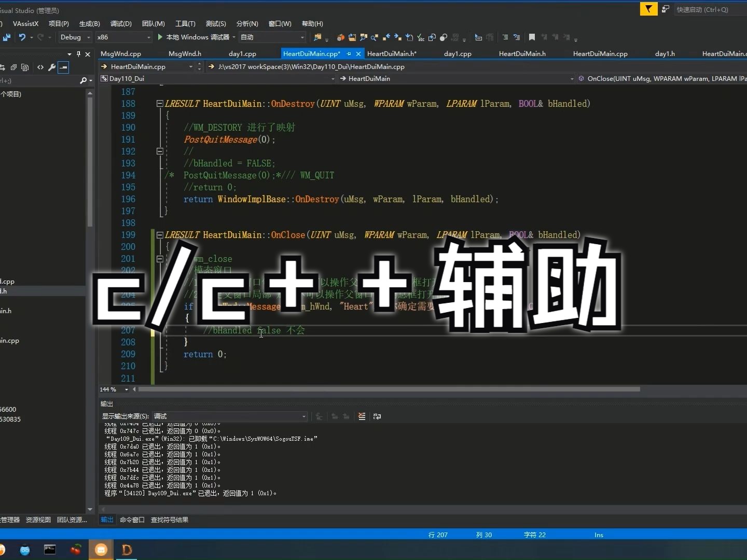747x560 pixels.
Task: Open the 144 % zoom level dropdown
Action: pyautogui.click(x=114, y=389)
